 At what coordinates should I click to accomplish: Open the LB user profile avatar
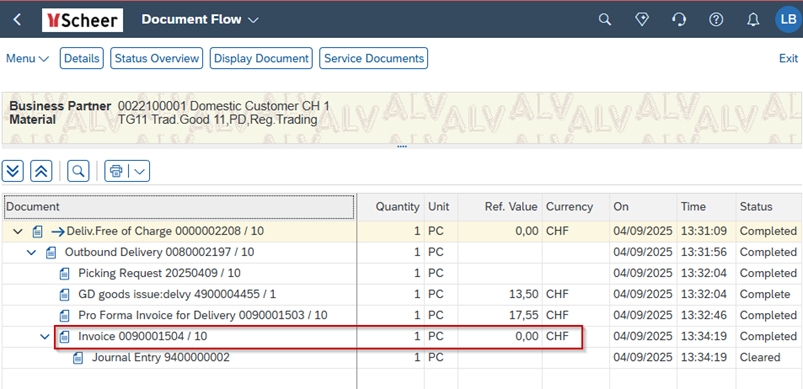[x=787, y=19]
